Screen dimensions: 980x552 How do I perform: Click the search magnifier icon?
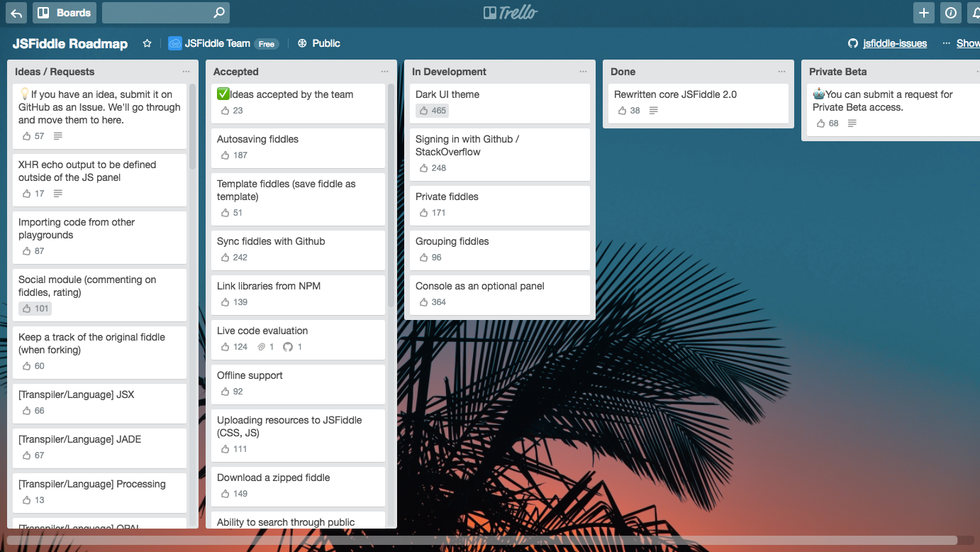point(219,13)
